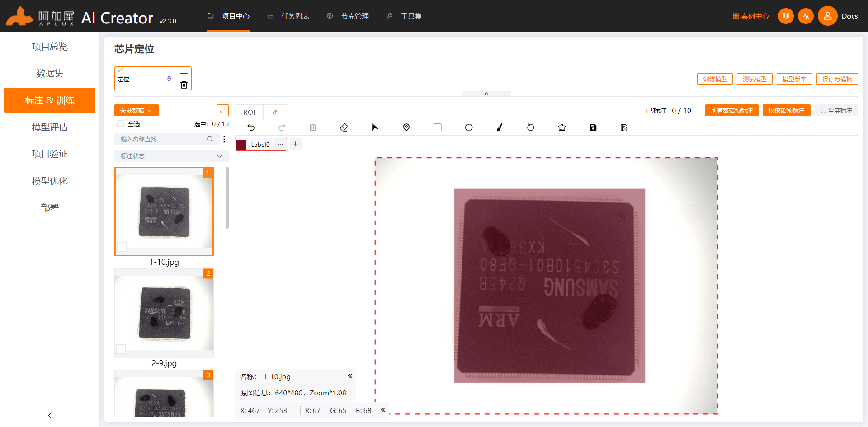Go to 项目总览 in sidebar
The width and height of the screenshot is (868, 427).
click(50, 47)
